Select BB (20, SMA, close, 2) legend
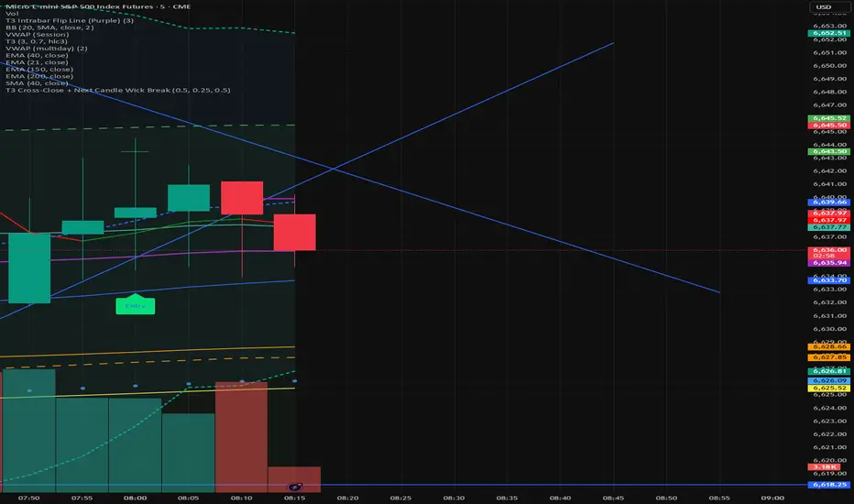The height and width of the screenshot is (504, 854). (x=49, y=27)
